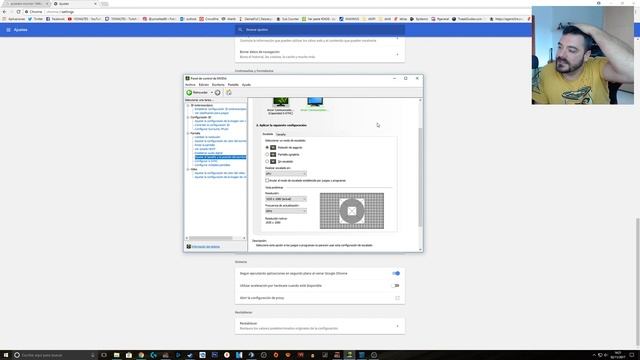
Task: Open the Escritorio menu
Action: pyautogui.click(x=218, y=85)
